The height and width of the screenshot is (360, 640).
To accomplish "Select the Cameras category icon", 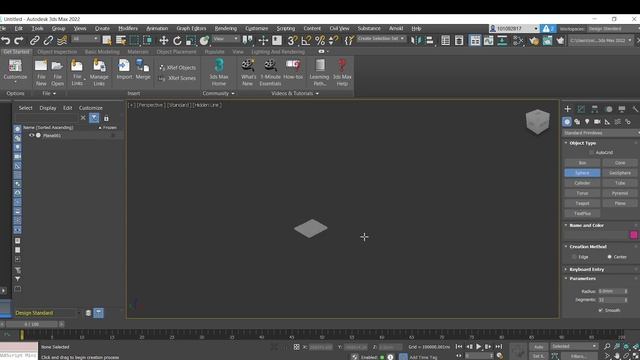I will (597, 122).
